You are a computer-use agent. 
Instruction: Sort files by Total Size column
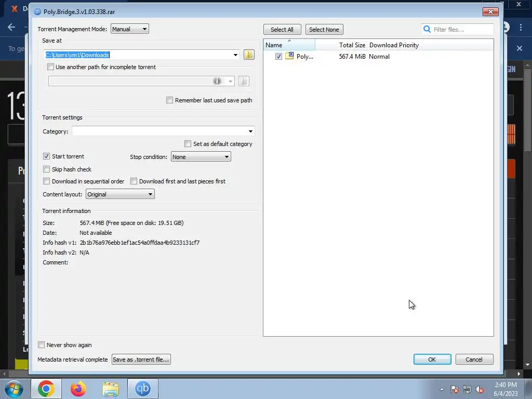click(x=341, y=45)
